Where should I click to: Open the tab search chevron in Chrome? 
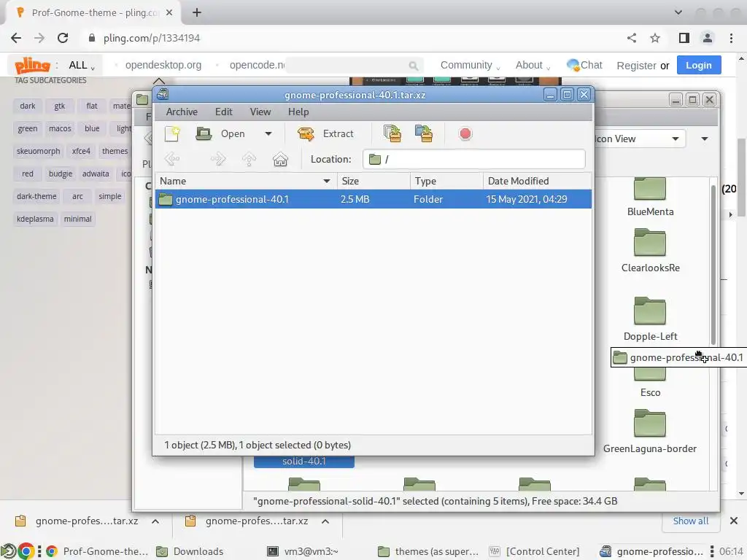pos(678,12)
